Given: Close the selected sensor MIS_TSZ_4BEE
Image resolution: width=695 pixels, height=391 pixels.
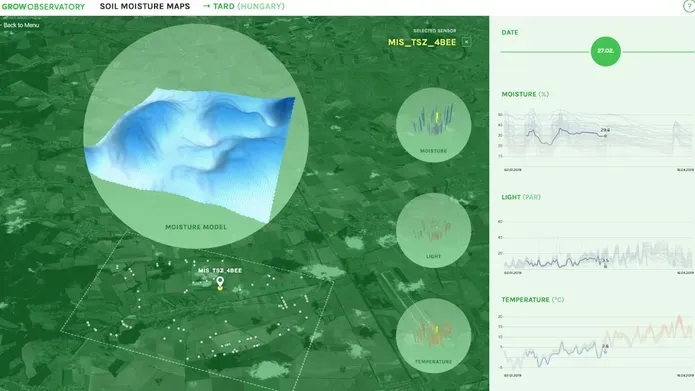Looking at the screenshot, I should tap(466, 42).
